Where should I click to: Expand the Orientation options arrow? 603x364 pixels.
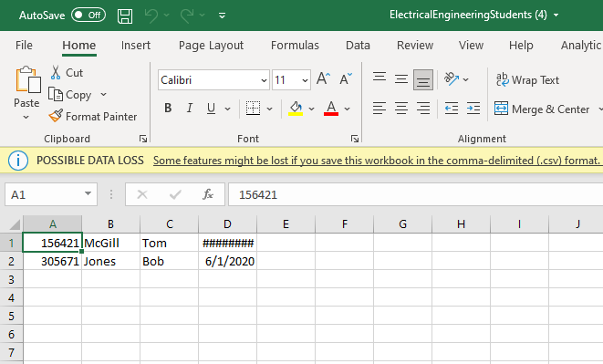pyautogui.click(x=466, y=79)
